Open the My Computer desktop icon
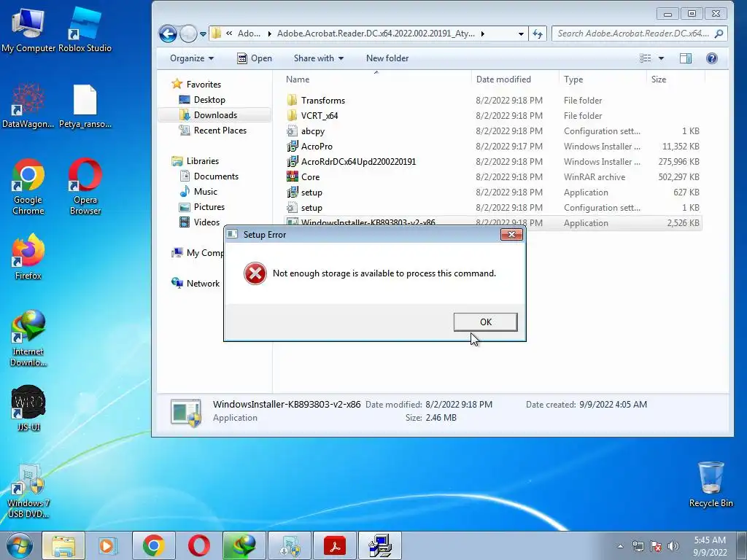 pos(28,29)
